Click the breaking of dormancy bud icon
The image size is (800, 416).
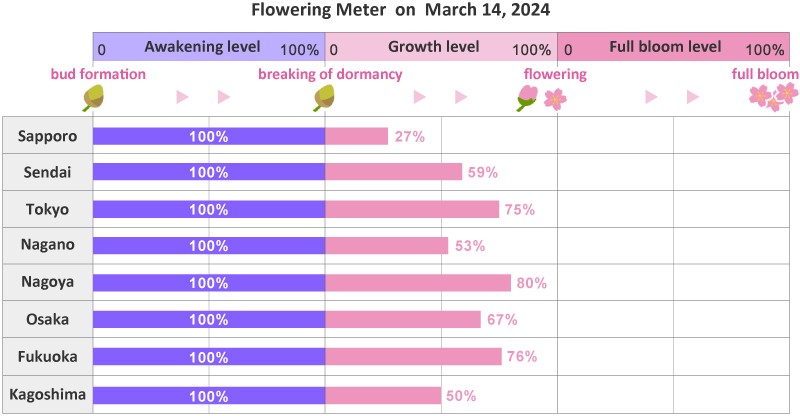pos(323,97)
